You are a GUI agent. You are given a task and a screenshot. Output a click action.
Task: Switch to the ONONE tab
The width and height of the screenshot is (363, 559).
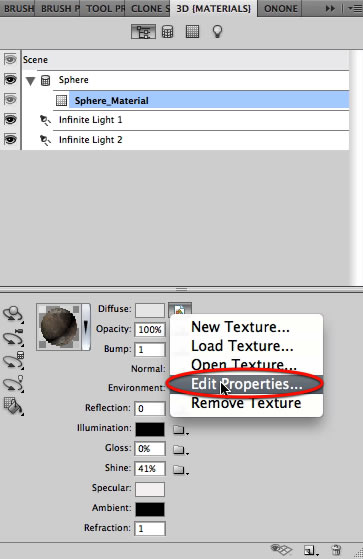click(x=281, y=8)
